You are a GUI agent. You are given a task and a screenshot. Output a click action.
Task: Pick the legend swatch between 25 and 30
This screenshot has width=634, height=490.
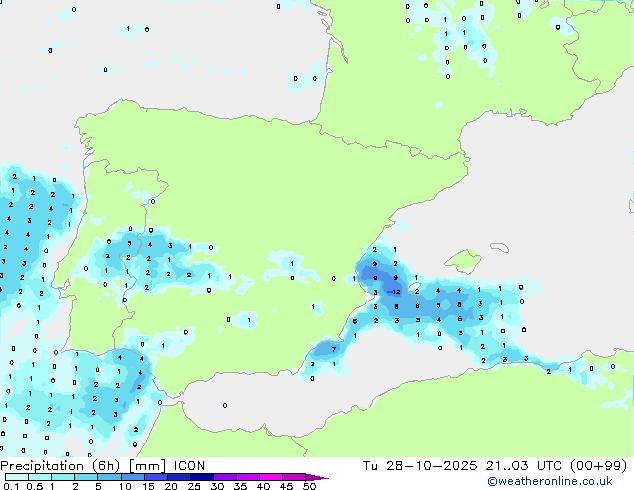click(x=202, y=477)
